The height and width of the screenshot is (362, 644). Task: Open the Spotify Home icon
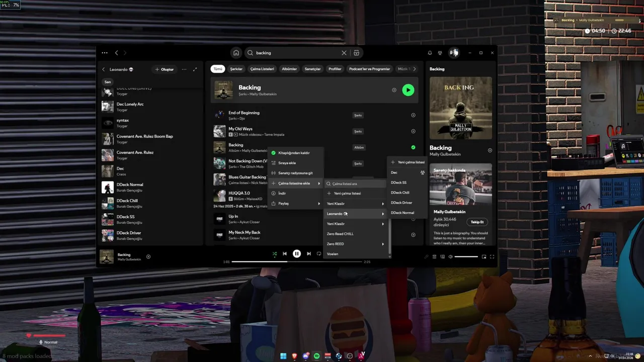click(x=236, y=53)
